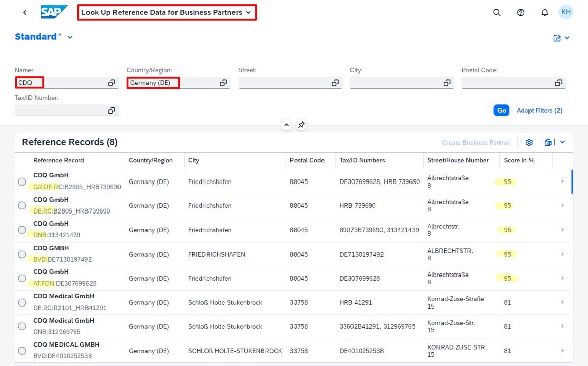Open the help question mark icon

[520, 12]
